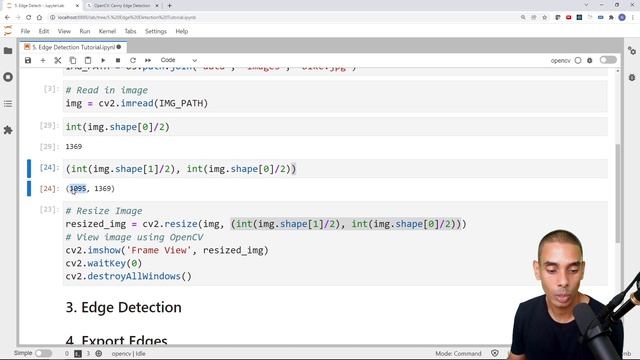
Task: Interrupt the kernel with the stop icon
Action: click(x=118, y=60)
